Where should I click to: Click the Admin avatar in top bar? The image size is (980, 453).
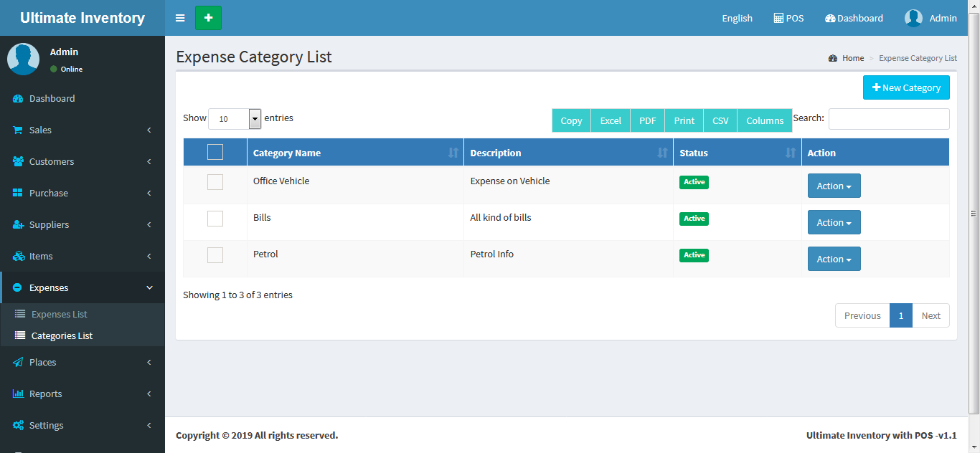pyautogui.click(x=913, y=18)
